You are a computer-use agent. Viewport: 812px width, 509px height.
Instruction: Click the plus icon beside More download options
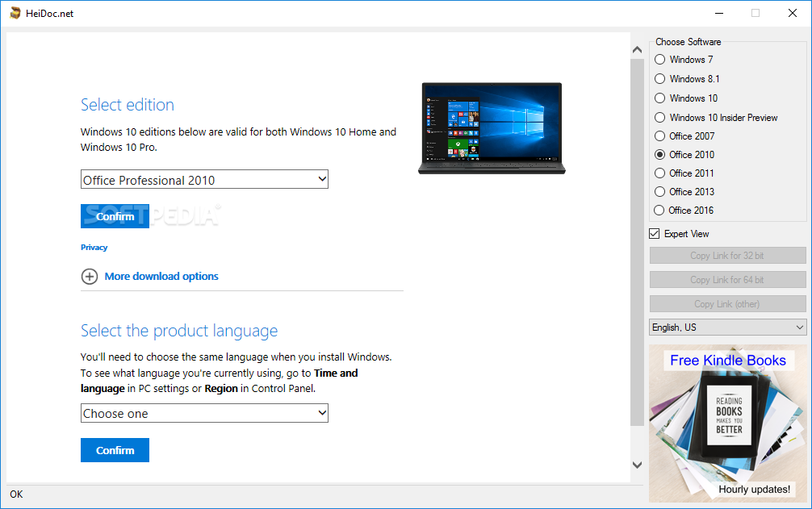pyautogui.click(x=89, y=277)
